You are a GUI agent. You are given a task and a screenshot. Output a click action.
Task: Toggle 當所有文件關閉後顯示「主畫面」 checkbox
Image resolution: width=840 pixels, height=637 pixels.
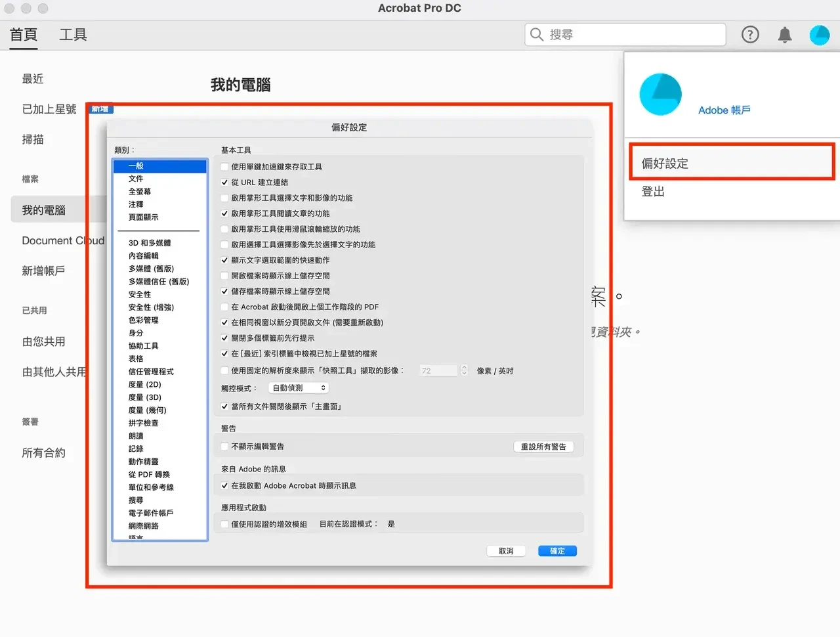point(224,406)
